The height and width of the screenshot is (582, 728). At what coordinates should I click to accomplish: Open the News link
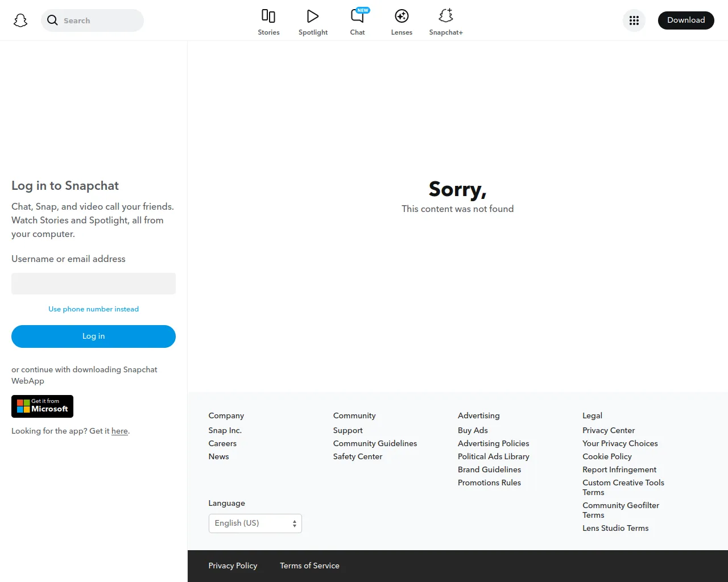[218, 457]
